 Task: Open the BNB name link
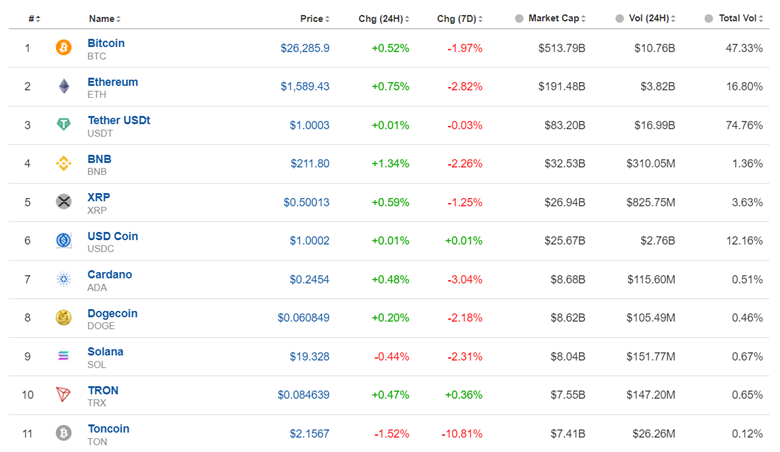point(99,159)
